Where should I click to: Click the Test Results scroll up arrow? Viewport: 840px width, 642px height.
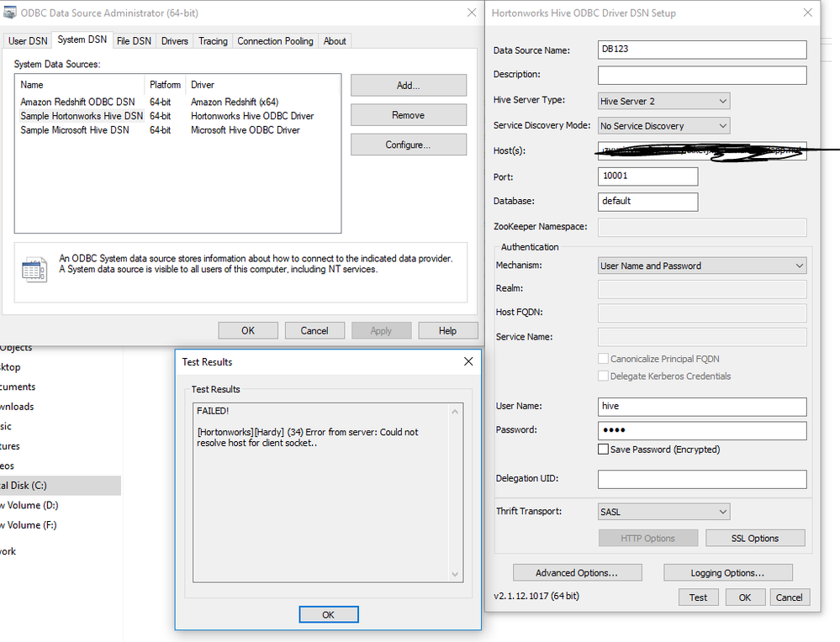coord(455,412)
